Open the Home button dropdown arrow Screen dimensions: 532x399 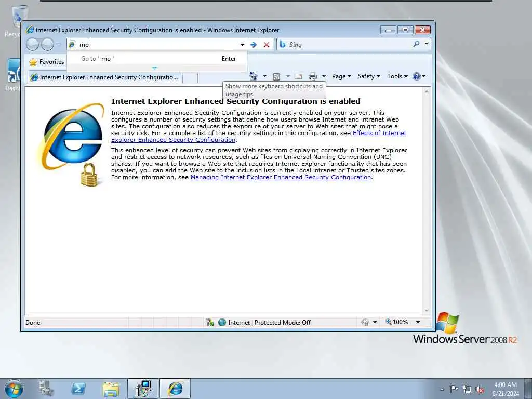click(264, 76)
